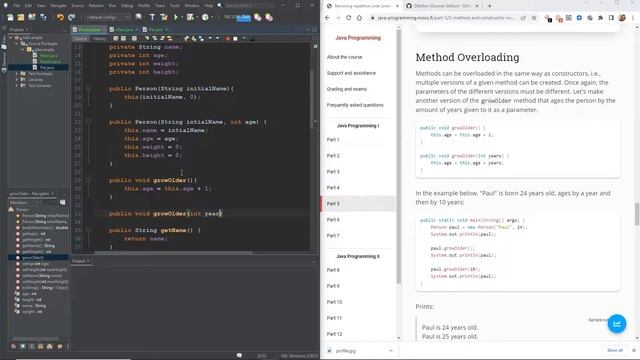Open the File menu in NetBeans
Viewport: 640px width, 360px height.
pyautogui.click(x=16, y=6)
